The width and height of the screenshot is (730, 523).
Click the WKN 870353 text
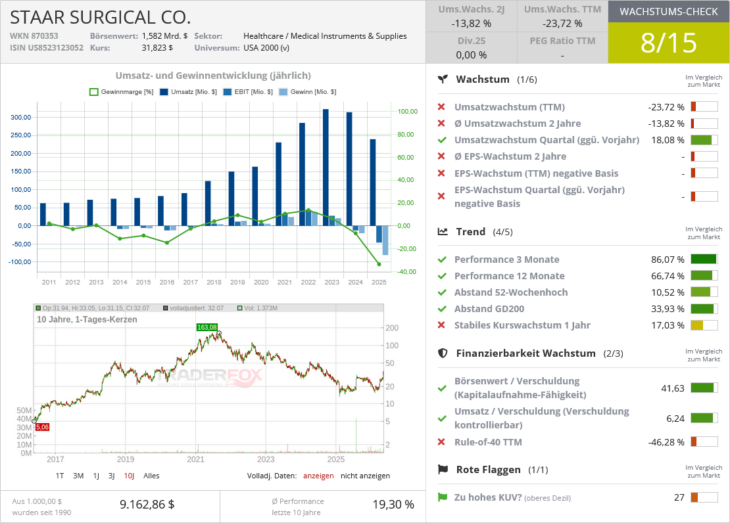tap(34, 36)
